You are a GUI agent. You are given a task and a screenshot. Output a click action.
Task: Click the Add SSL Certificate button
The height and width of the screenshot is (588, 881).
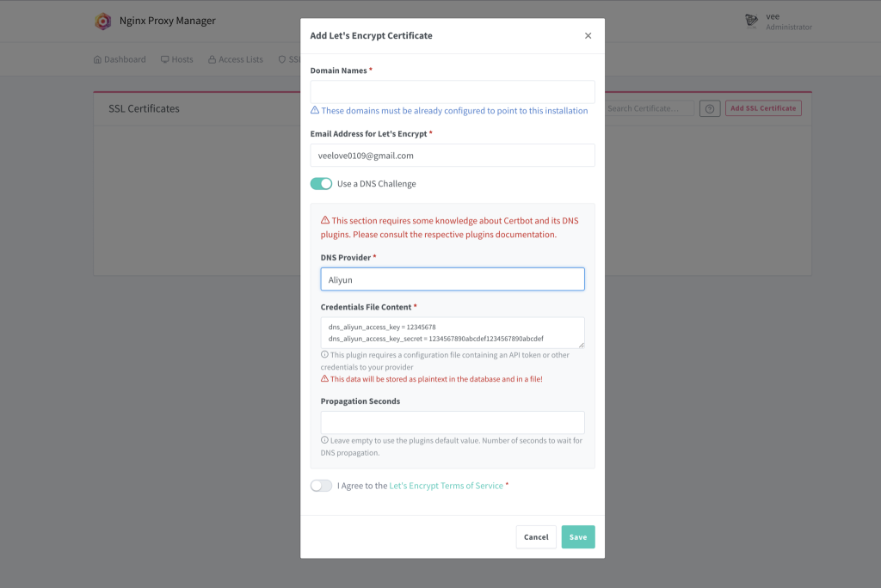pos(763,108)
